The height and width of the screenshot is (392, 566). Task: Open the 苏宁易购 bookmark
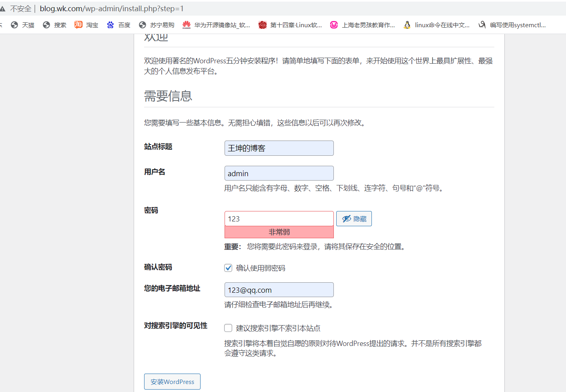(157, 25)
